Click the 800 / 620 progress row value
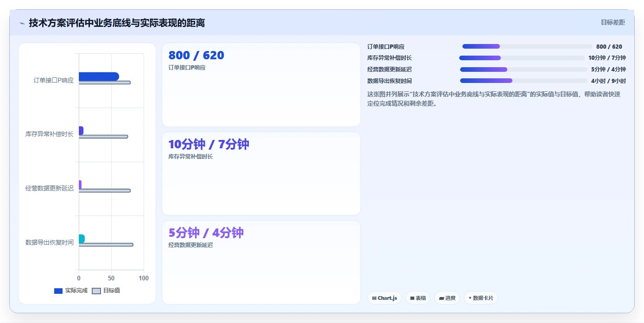This screenshot has width=644, height=323. 609,47
